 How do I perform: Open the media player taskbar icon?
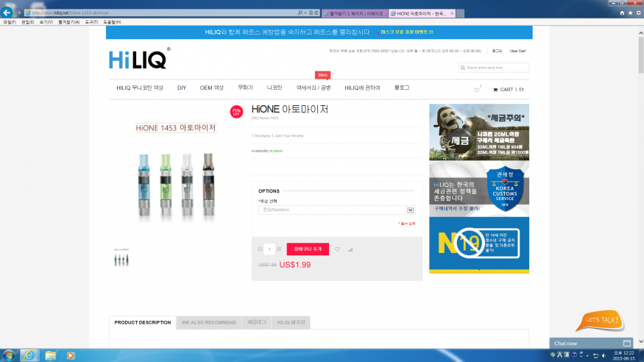[x=70, y=355]
